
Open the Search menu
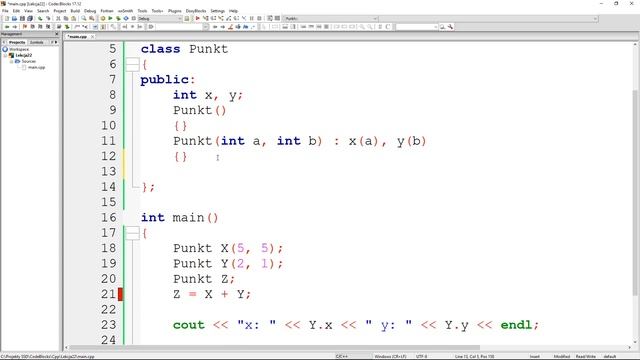pyautogui.click(x=43, y=11)
